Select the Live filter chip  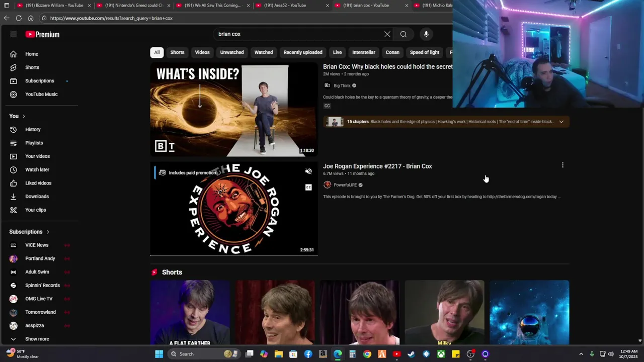[338, 52]
